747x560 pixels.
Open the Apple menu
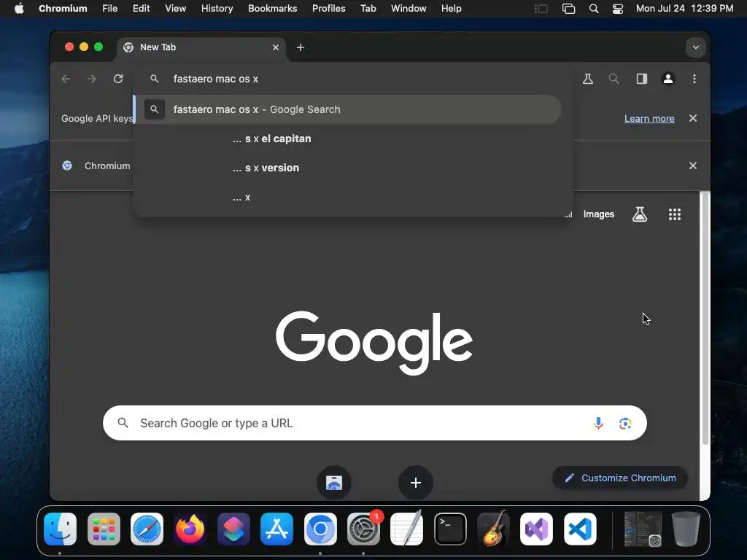pyautogui.click(x=19, y=9)
